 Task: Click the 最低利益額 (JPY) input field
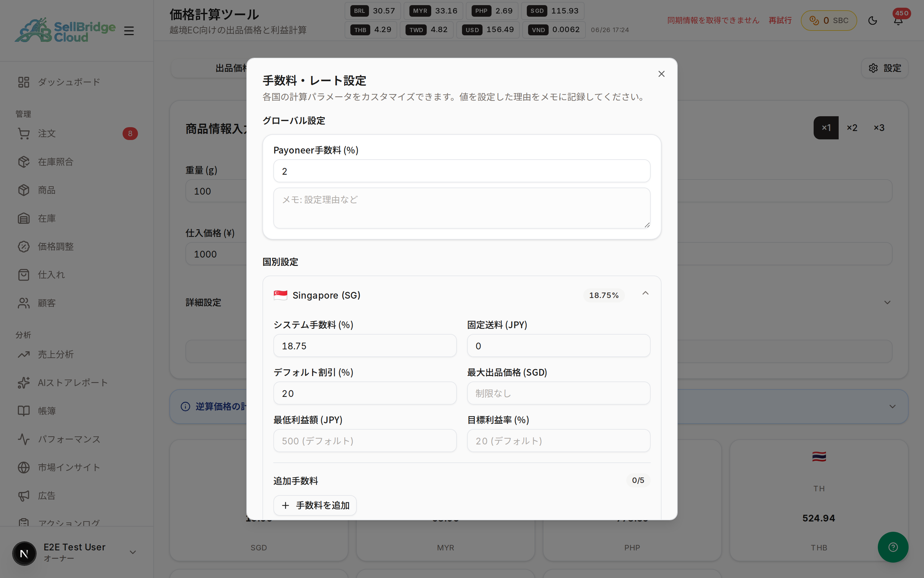pos(365,440)
